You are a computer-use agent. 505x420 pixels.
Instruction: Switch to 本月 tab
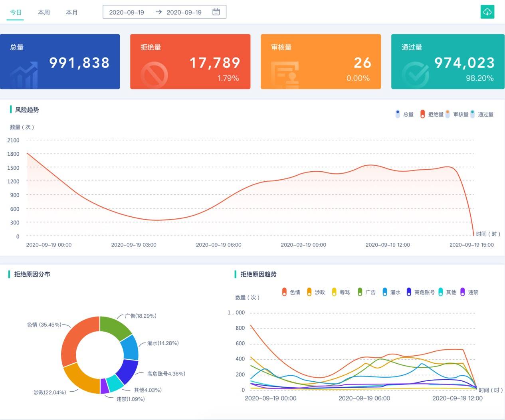[x=72, y=12]
